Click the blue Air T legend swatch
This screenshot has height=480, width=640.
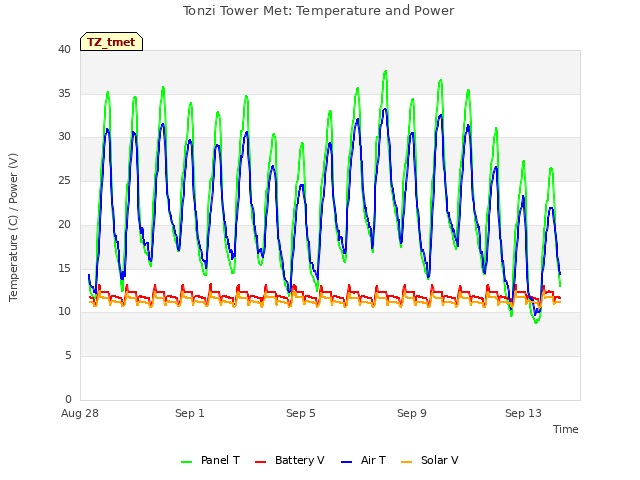coord(347,462)
